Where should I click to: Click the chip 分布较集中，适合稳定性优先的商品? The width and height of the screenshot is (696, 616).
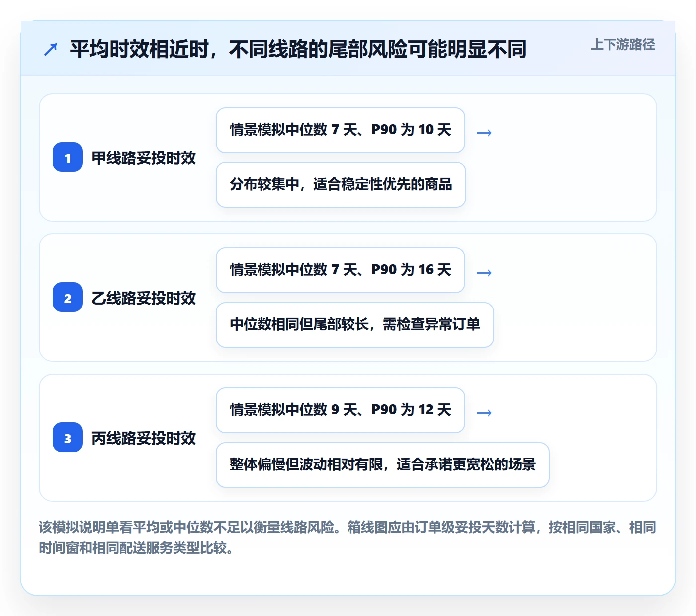point(341,185)
